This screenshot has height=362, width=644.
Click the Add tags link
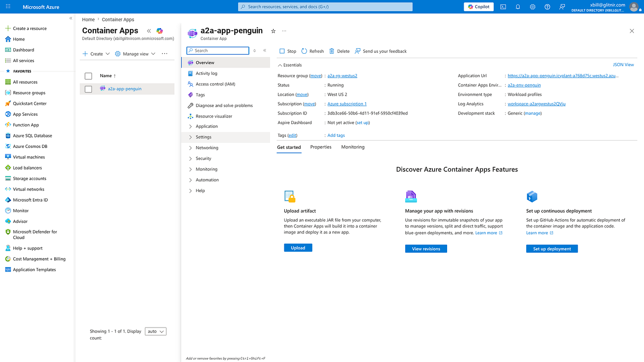click(336, 136)
